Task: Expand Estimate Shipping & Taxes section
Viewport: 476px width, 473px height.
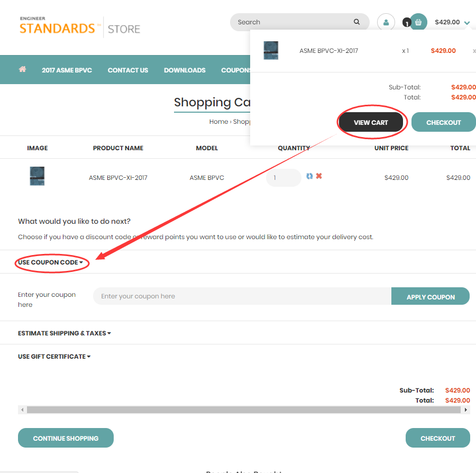Action: point(65,333)
